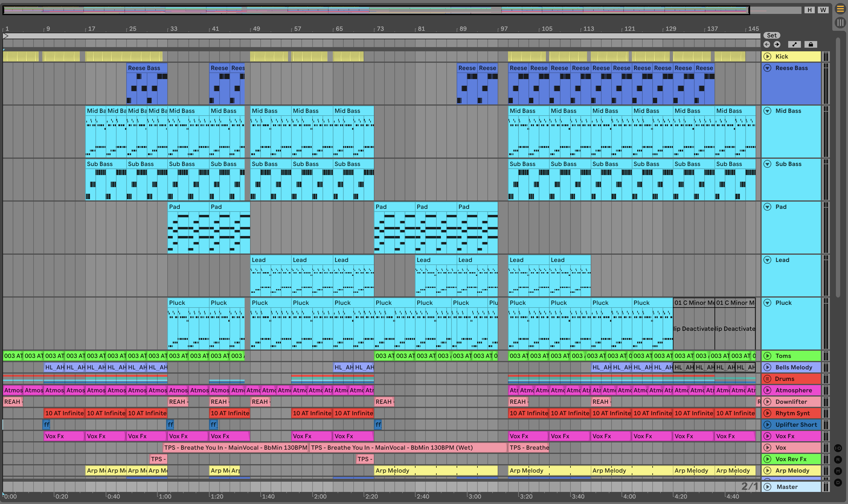Expand the Kick track
This screenshot has width=848, height=504.
point(767,56)
